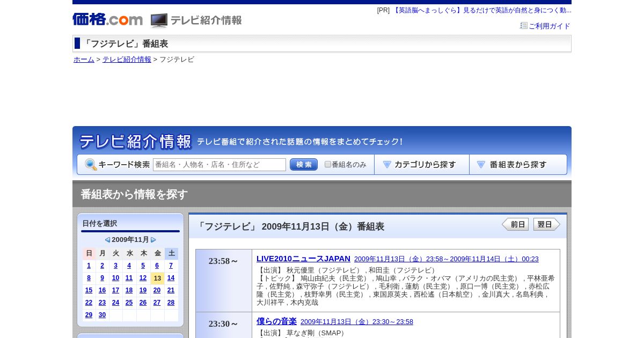Screen dimensions: 644x338
Task: Select November 6 in calendar
Action: pos(157,266)
